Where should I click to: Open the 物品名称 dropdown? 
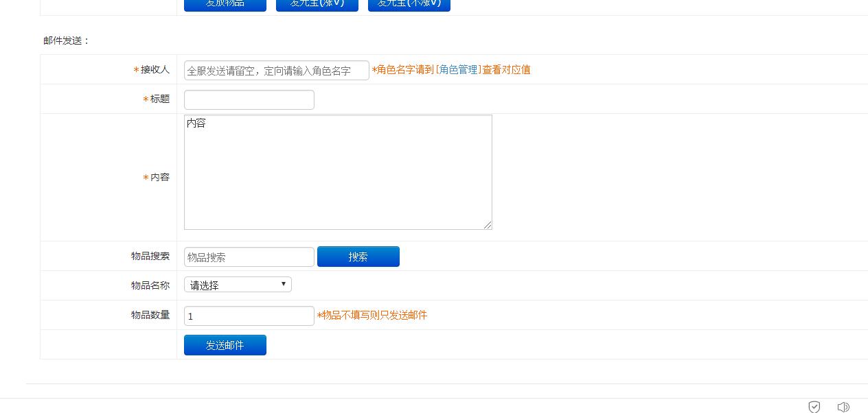(238, 285)
